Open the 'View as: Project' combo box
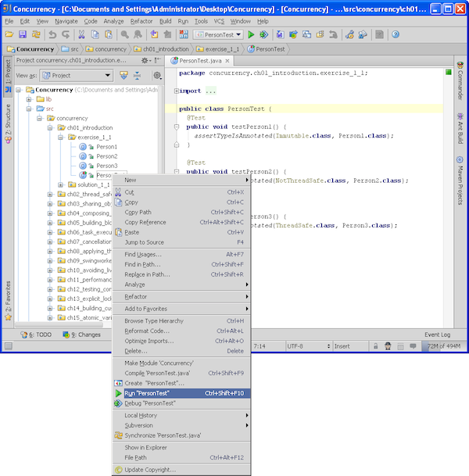 77,75
